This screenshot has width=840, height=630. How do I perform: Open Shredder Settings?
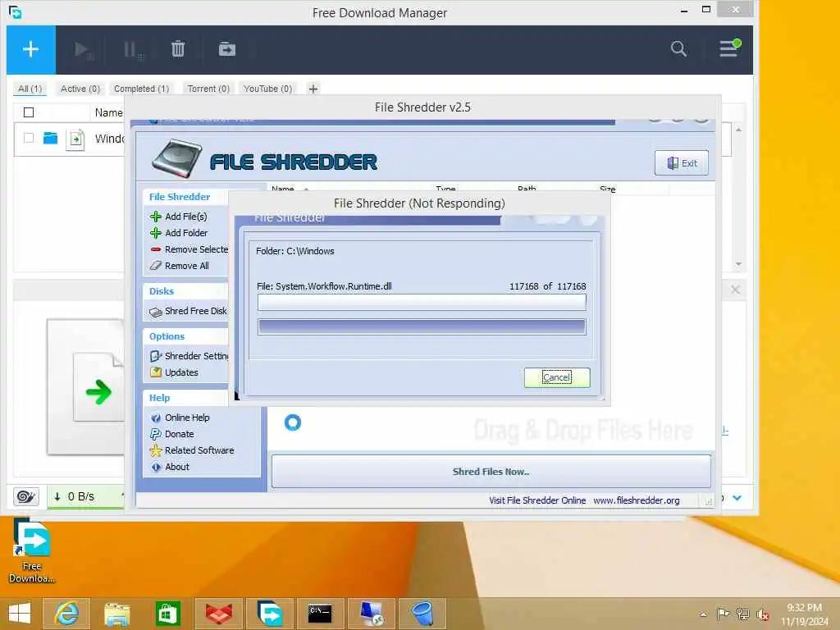(x=196, y=356)
